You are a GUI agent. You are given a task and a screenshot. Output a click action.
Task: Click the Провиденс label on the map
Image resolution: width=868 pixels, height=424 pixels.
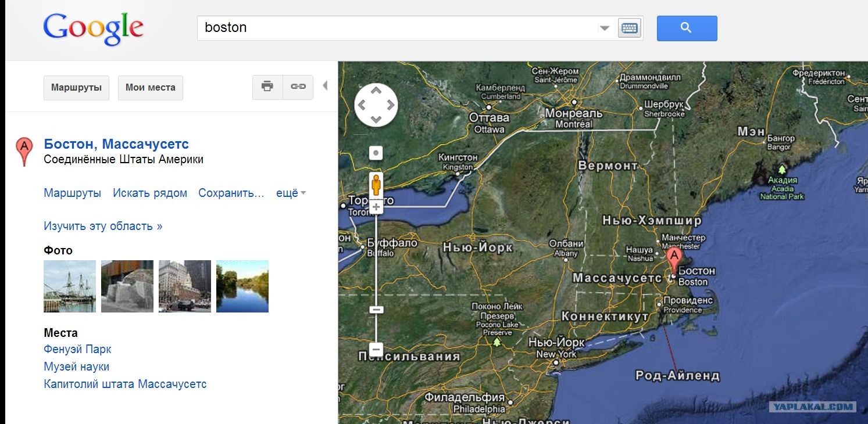[x=688, y=301]
